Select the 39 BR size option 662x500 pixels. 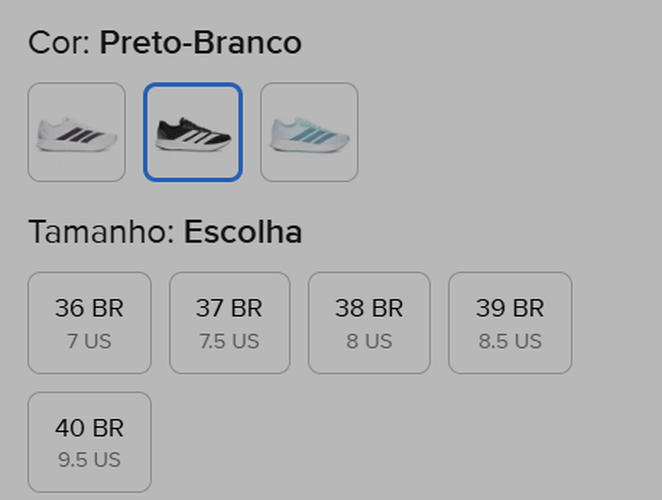pos(510,322)
